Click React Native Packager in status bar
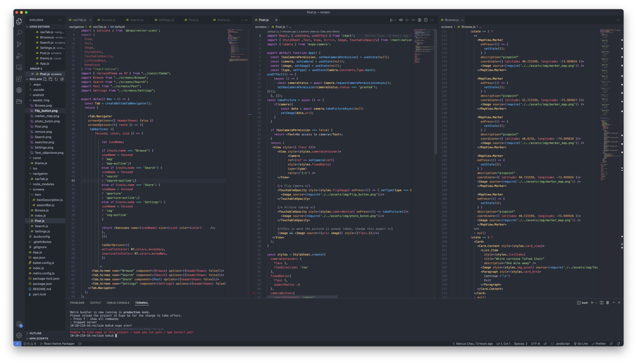 pyautogui.click(x=57, y=343)
